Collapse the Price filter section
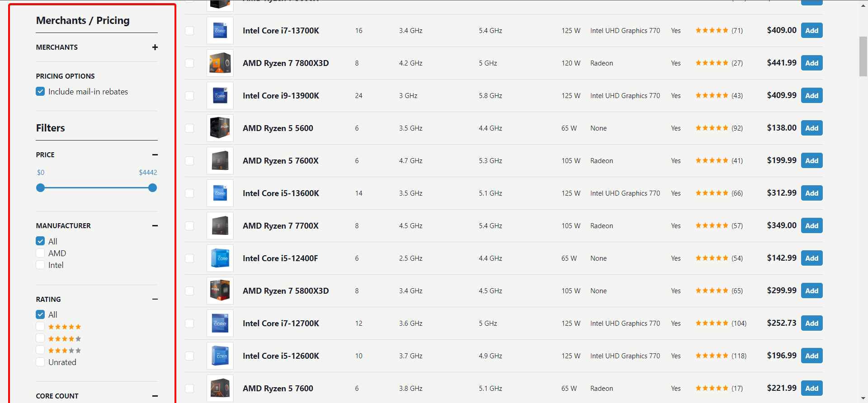 [155, 155]
